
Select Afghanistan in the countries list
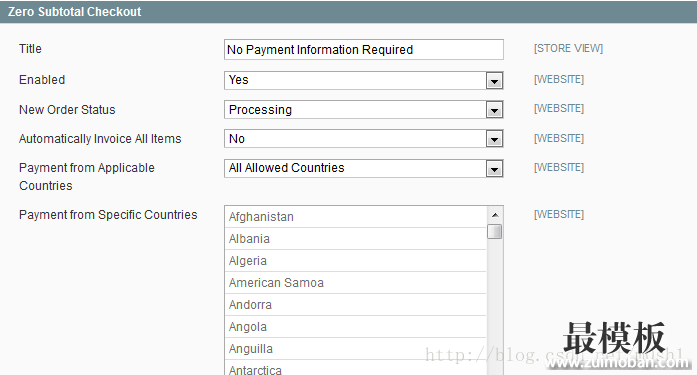point(356,217)
